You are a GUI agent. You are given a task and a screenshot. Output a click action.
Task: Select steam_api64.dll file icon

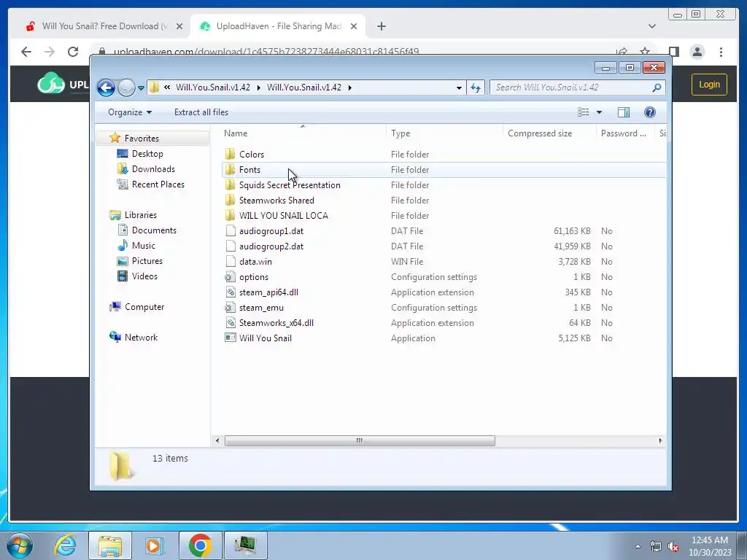coord(230,292)
